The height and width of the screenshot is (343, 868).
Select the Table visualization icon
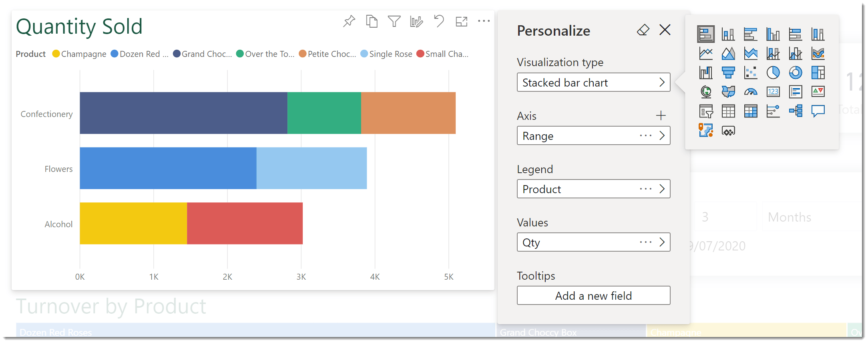[x=728, y=111]
